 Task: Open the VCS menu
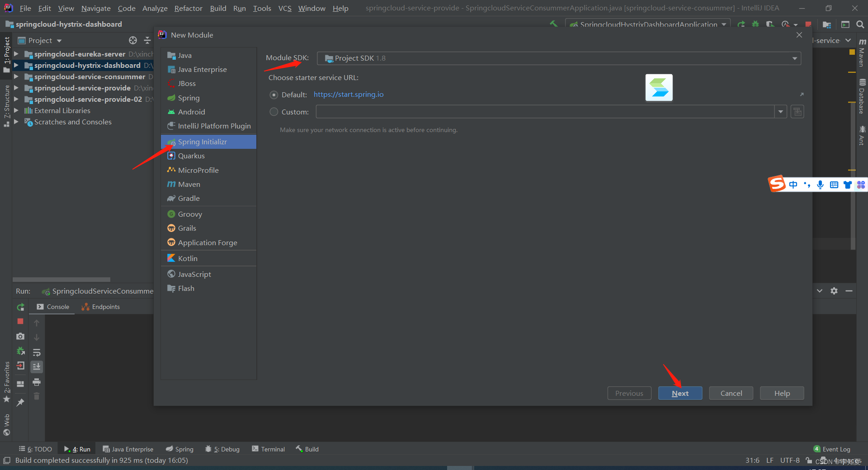click(x=285, y=8)
